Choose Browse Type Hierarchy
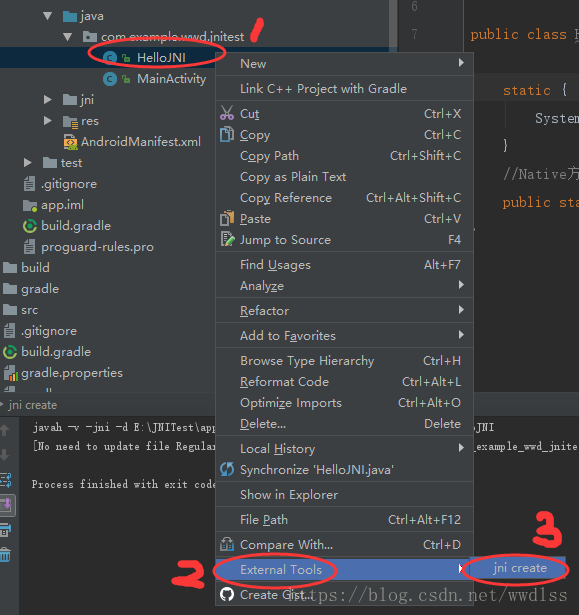Image resolution: width=579 pixels, height=615 pixels. (x=344, y=360)
